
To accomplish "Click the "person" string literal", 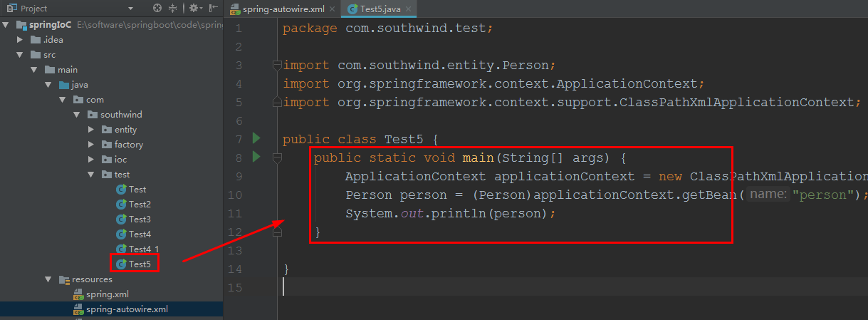I will click(x=822, y=195).
